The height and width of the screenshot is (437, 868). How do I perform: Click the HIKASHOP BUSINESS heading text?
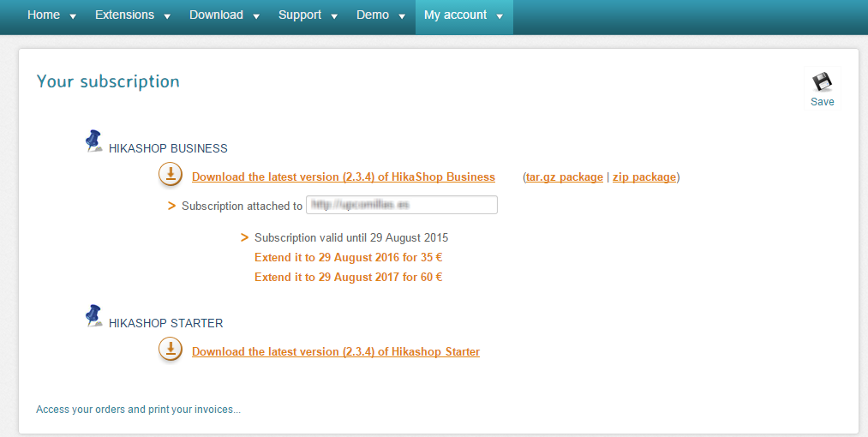point(168,148)
